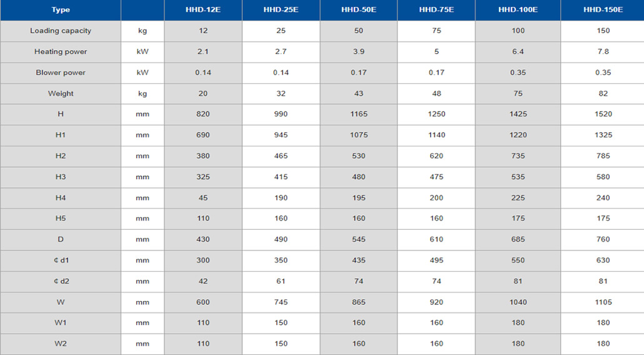Click the HHD-50E H value 1165
The width and height of the screenshot is (644, 355).
click(x=358, y=115)
